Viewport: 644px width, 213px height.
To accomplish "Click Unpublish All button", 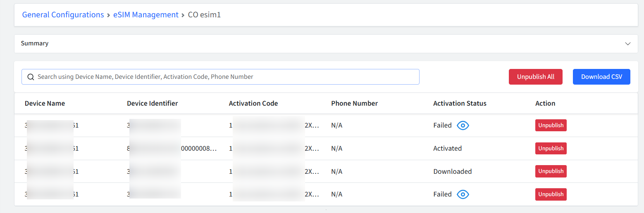I will (x=536, y=77).
